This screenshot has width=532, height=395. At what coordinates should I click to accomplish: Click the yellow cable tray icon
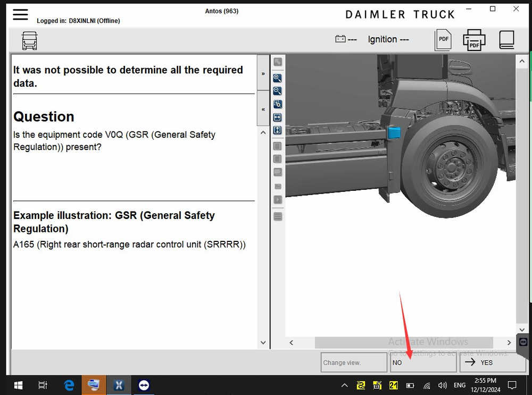tap(361, 385)
